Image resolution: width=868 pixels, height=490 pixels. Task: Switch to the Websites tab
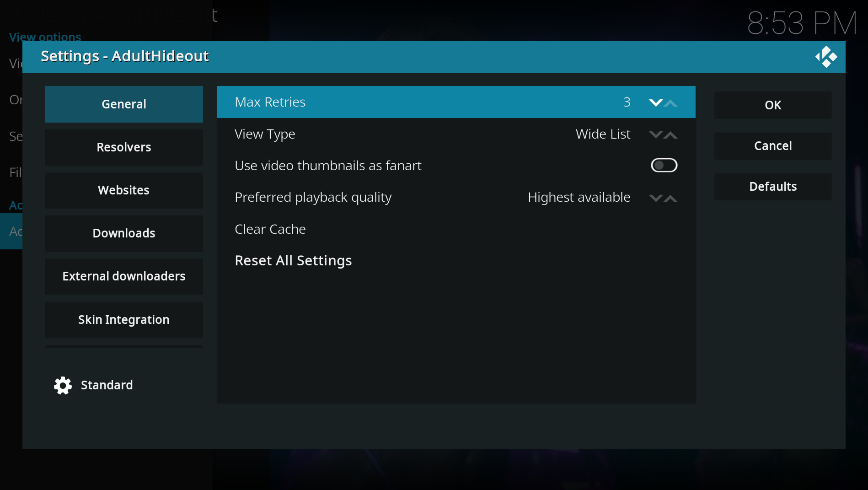tap(124, 190)
